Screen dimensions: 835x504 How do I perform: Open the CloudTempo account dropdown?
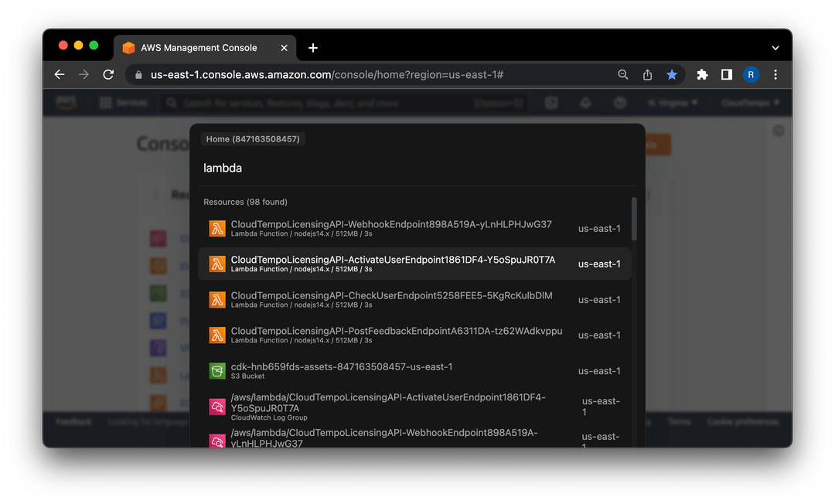tap(750, 103)
